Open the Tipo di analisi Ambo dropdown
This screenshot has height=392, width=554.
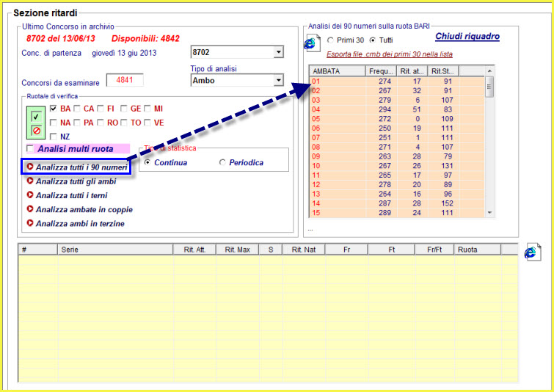click(x=279, y=80)
